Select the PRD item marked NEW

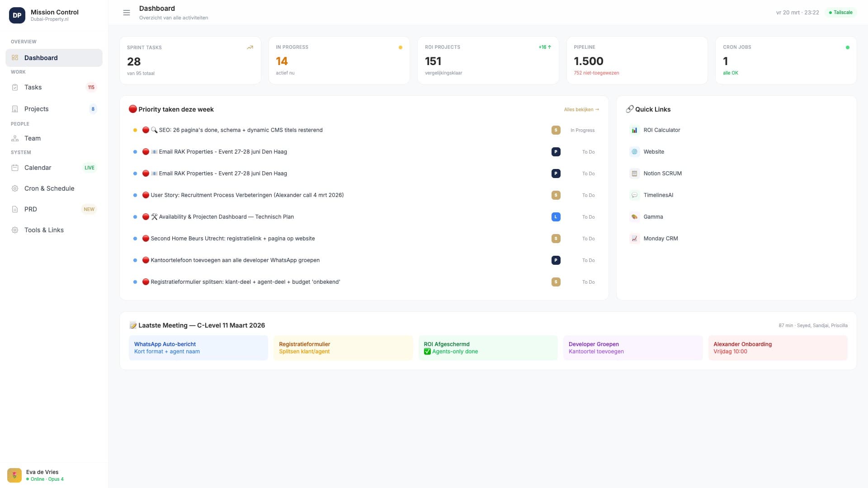(x=31, y=209)
